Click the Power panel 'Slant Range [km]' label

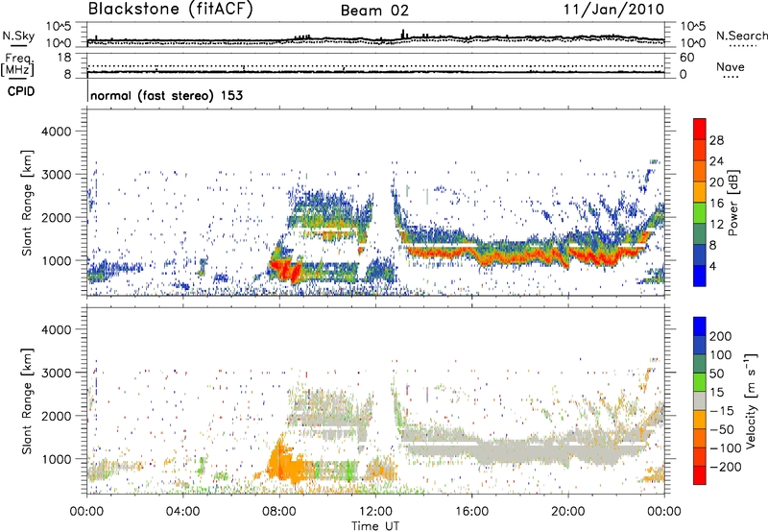coord(28,203)
